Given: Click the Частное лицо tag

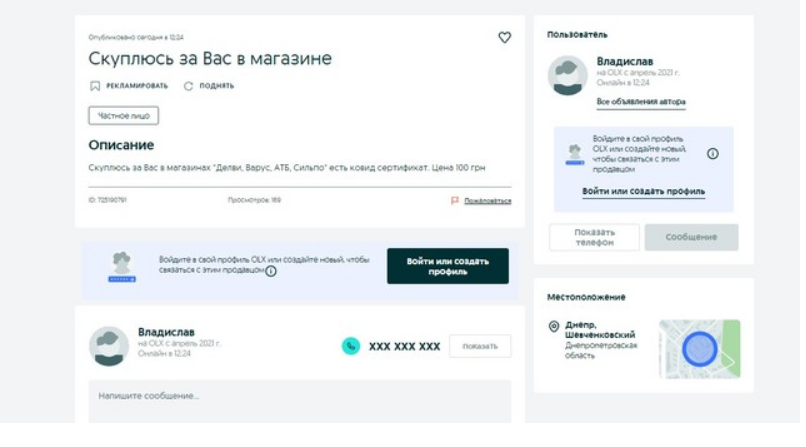Looking at the screenshot, I should coord(123,116).
